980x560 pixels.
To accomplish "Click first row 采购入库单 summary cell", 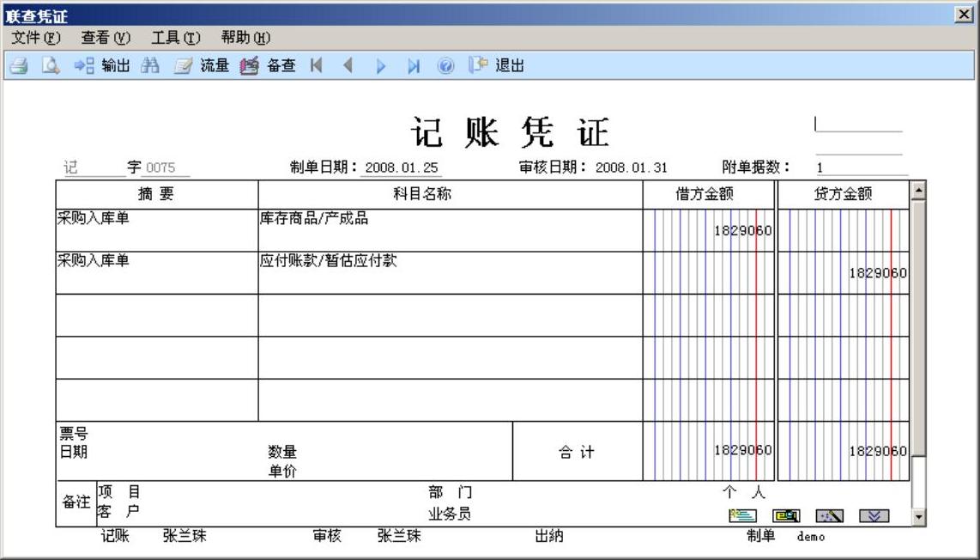I will pos(157,230).
